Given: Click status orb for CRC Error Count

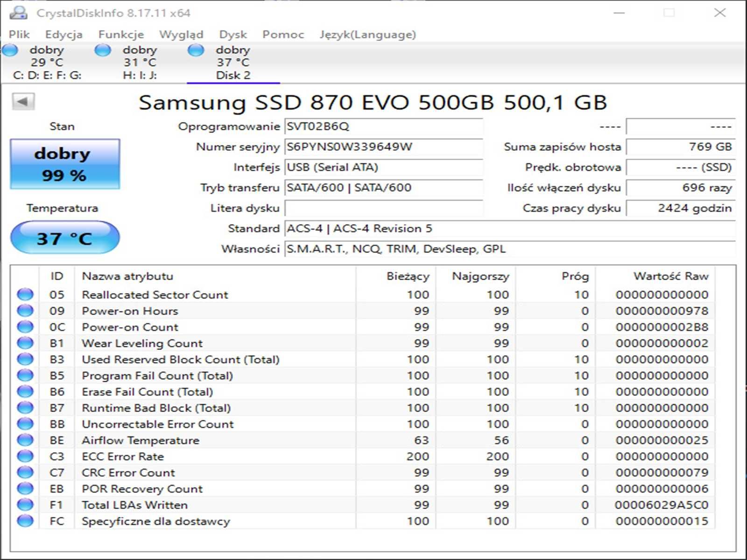Looking at the screenshot, I should tap(25, 472).
